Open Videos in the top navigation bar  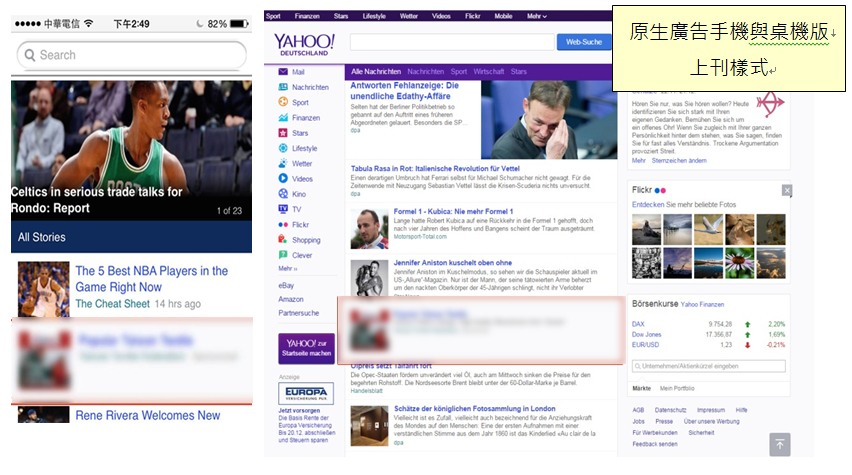(x=441, y=16)
